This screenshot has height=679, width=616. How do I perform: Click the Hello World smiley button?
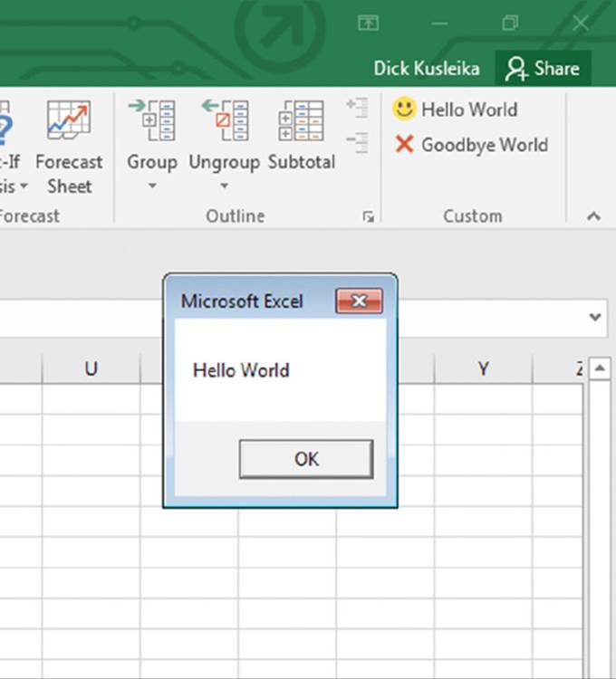tap(455, 110)
